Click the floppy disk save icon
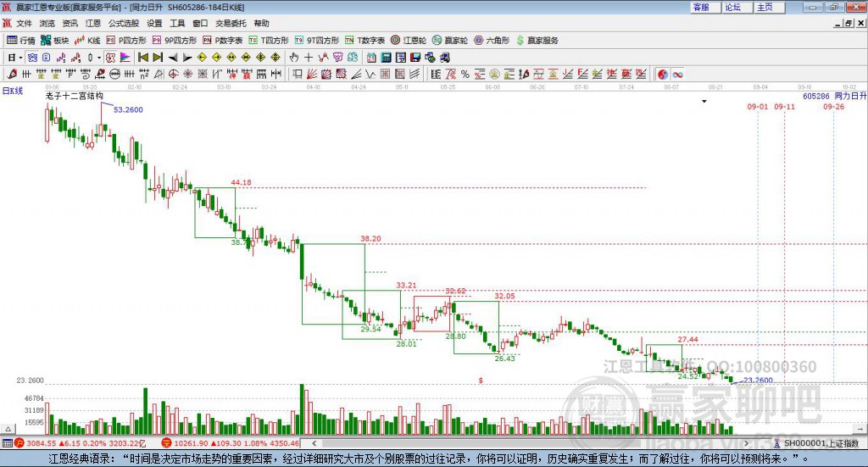This screenshot has height=467, width=868. click(x=415, y=58)
